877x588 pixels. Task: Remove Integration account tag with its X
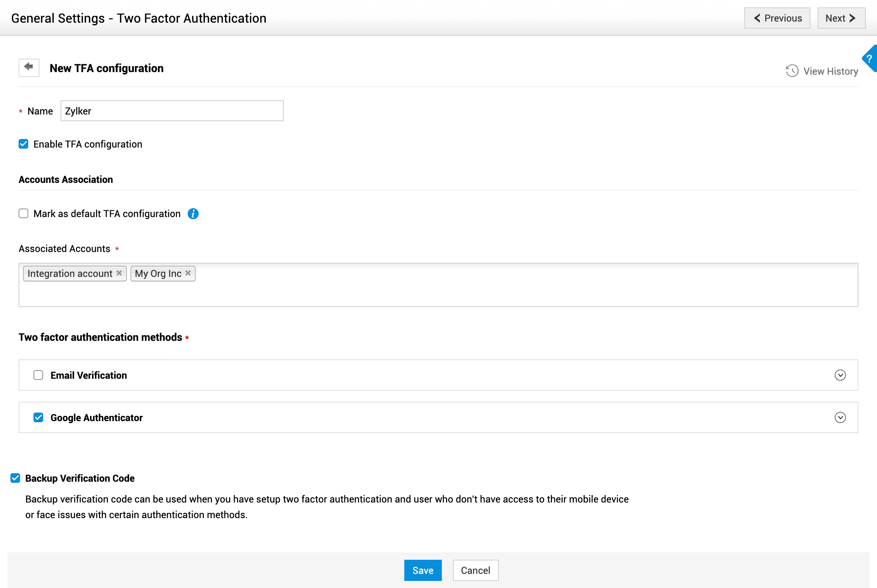point(119,274)
